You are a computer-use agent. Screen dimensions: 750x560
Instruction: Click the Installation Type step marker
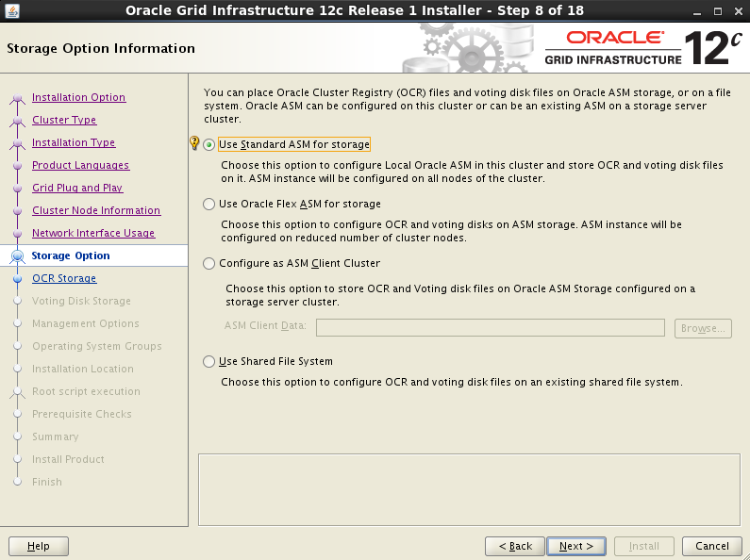coord(17,143)
